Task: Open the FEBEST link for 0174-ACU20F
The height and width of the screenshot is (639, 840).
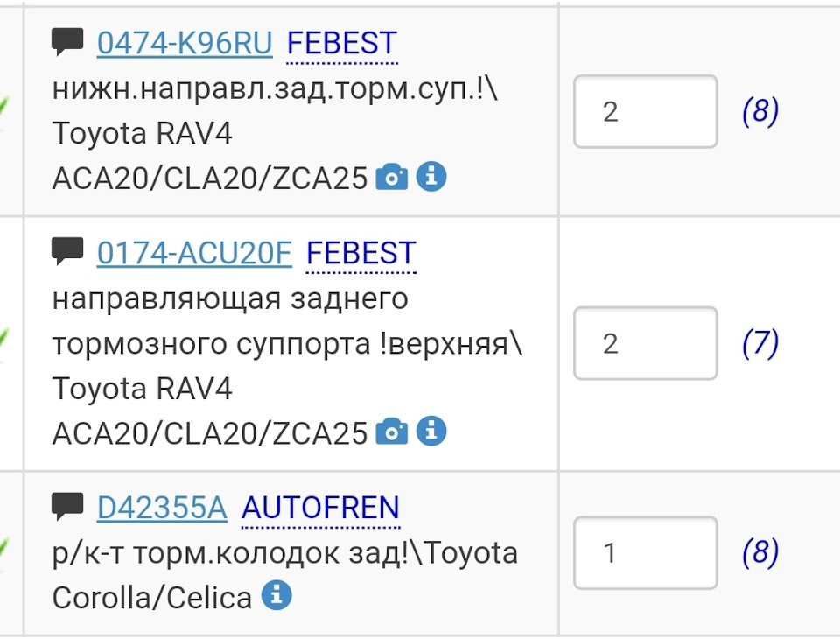Action: coord(361,252)
